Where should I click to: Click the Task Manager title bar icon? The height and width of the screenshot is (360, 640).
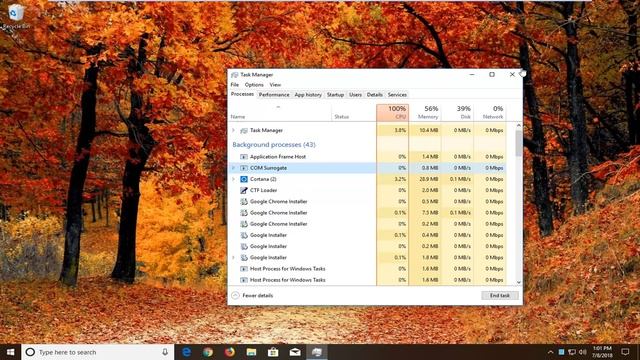(235, 75)
